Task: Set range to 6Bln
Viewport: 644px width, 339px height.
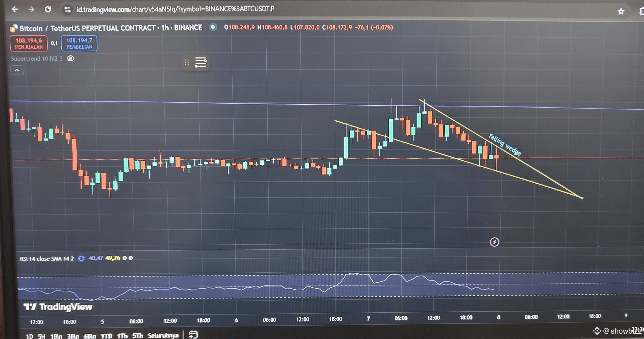Action: click(90, 336)
